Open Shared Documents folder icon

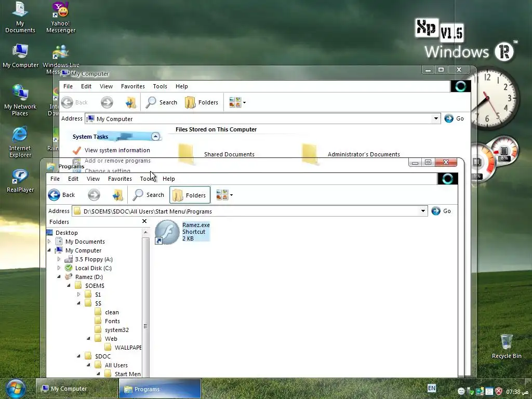(x=186, y=153)
